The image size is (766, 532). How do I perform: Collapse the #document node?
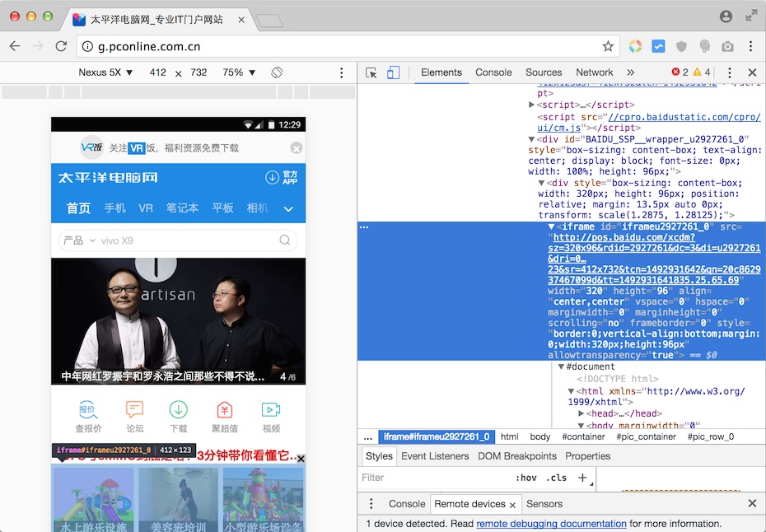(561, 366)
